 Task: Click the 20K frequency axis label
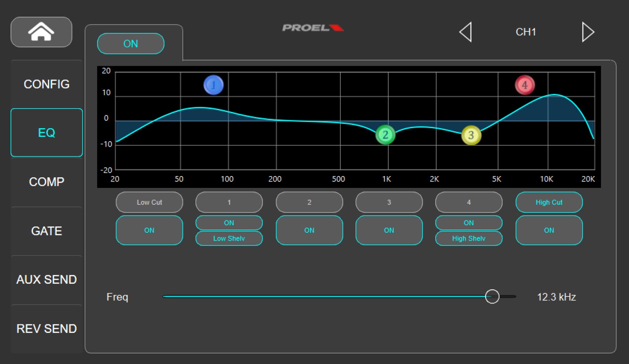coord(588,179)
